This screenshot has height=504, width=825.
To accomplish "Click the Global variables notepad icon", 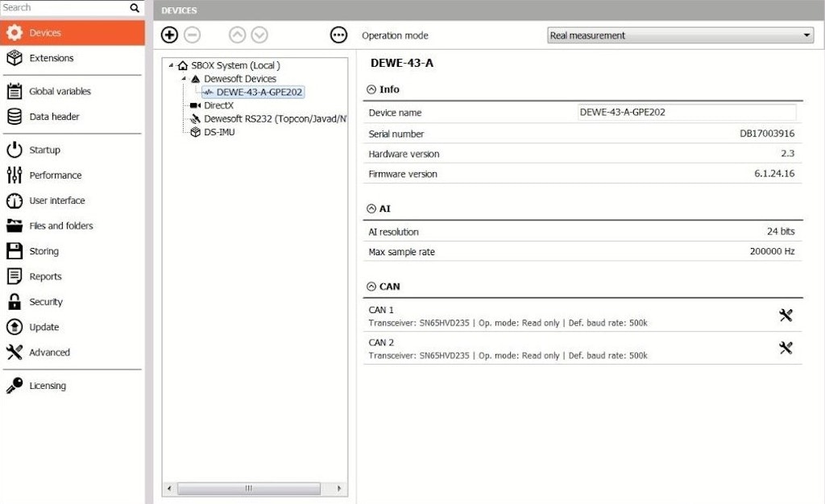I will (15, 92).
